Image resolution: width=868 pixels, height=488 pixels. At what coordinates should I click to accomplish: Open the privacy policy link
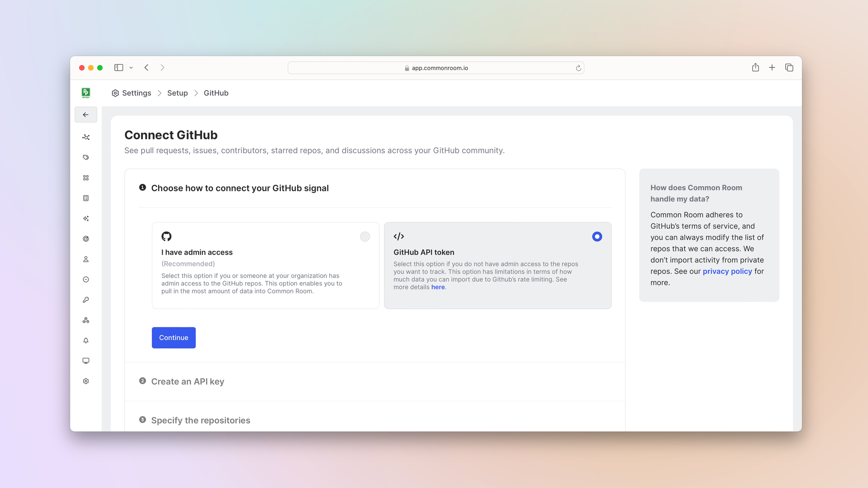click(727, 272)
